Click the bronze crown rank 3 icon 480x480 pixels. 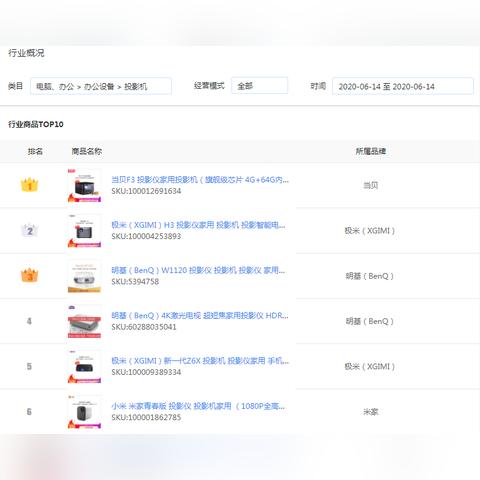pyautogui.click(x=29, y=275)
